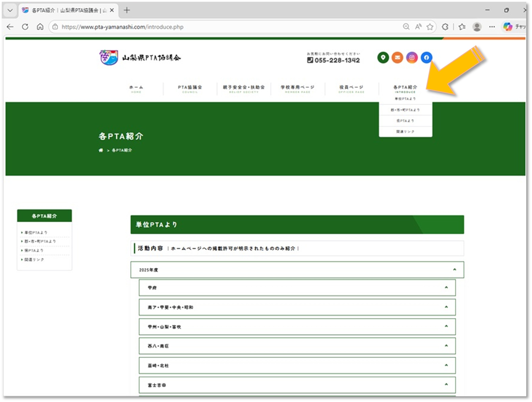Image resolution: width=532 pixels, height=402 pixels.
Task: Click the breadcrumb home icon
Action: pos(101,150)
